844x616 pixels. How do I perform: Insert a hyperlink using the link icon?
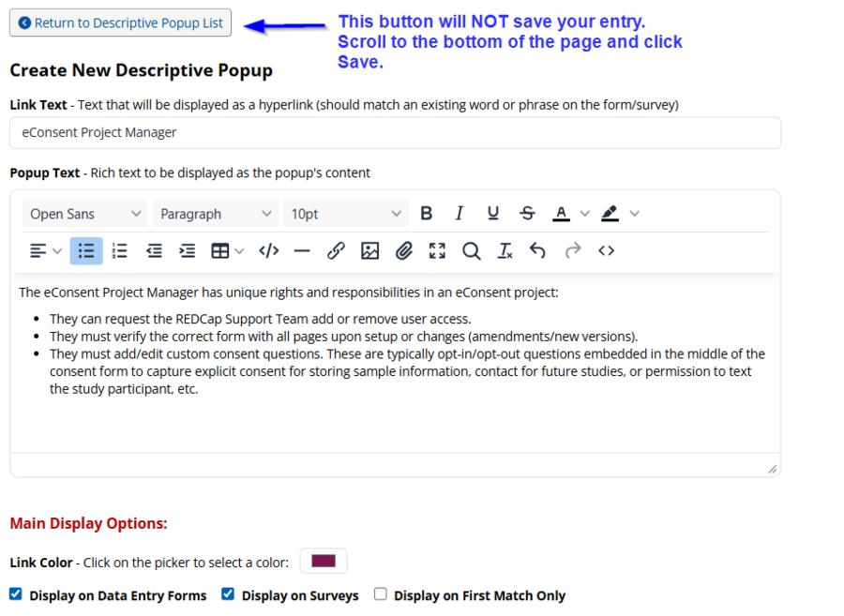coord(337,250)
